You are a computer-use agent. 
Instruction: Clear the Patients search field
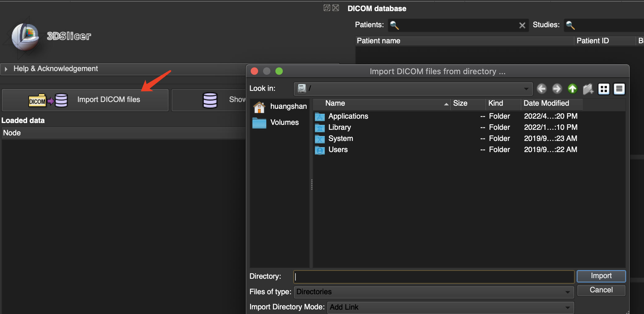coord(522,25)
